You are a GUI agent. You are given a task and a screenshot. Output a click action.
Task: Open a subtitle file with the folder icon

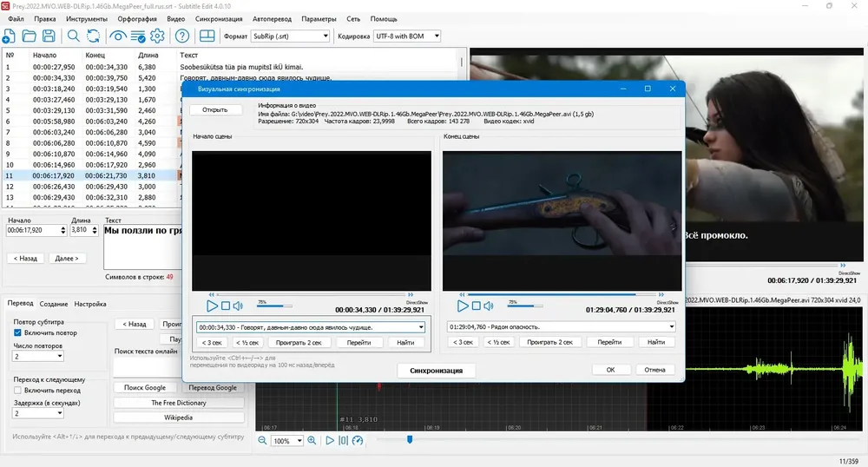click(29, 36)
